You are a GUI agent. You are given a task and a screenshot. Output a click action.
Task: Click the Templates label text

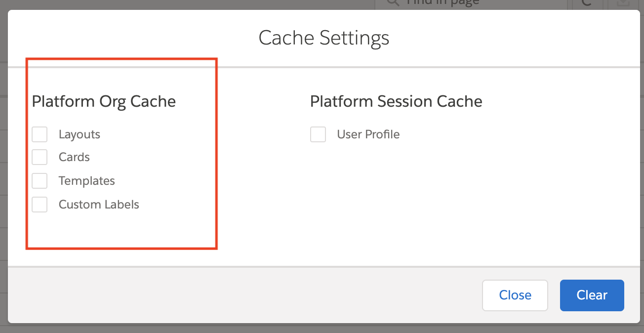click(87, 181)
